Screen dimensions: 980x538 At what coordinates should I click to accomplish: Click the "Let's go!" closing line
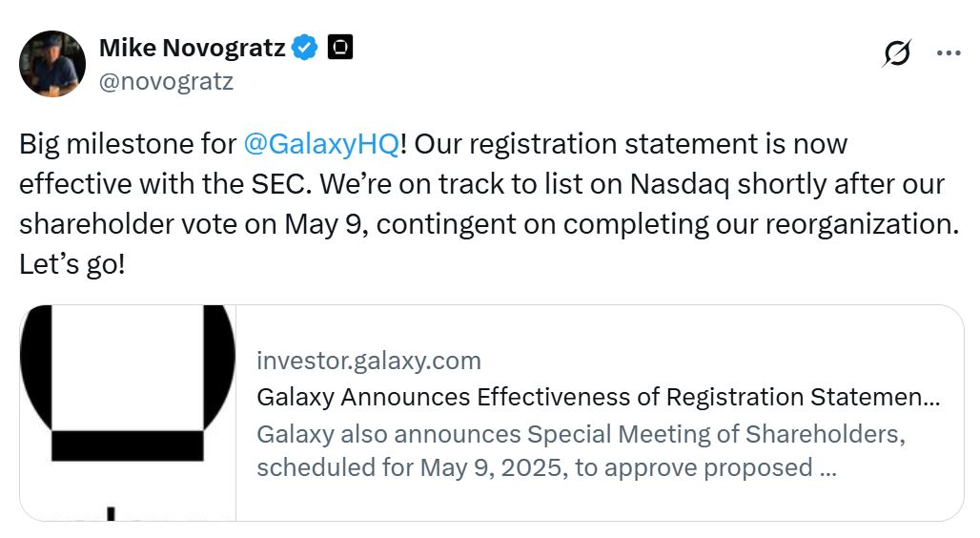[71, 264]
